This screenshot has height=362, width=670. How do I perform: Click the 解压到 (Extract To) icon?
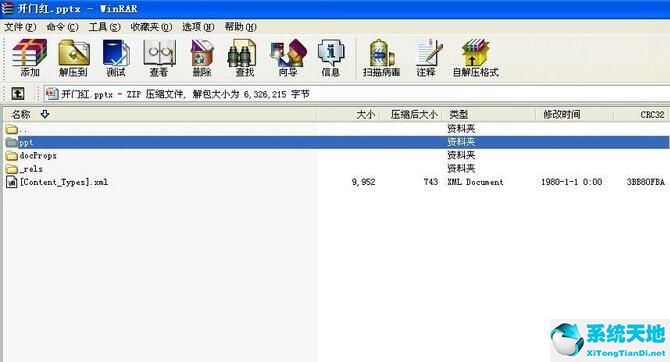click(x=73, y=58)
